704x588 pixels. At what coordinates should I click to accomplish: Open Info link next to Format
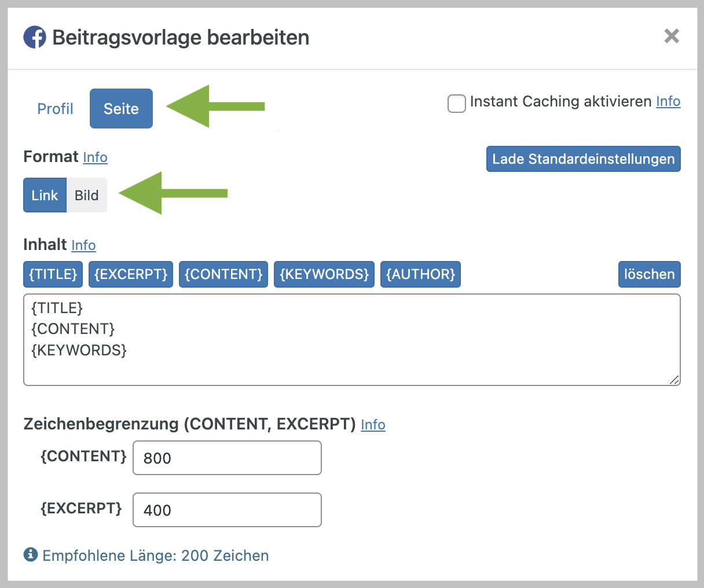95,157
